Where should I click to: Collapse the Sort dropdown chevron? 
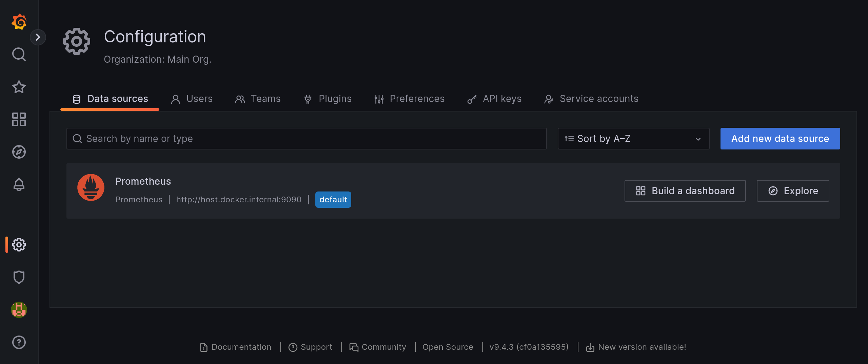[x=698, y=139]
